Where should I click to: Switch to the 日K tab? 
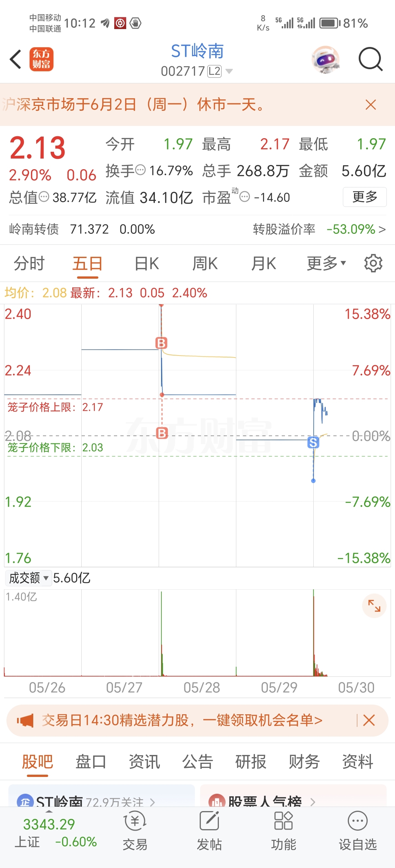(x=147, y=263)
